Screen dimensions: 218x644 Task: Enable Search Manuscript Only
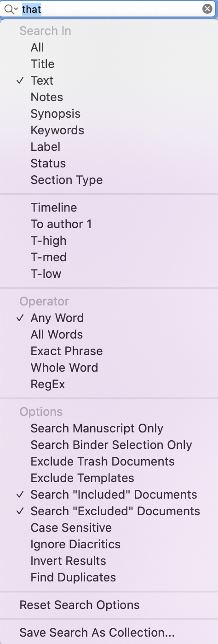(x=109, y=428)
